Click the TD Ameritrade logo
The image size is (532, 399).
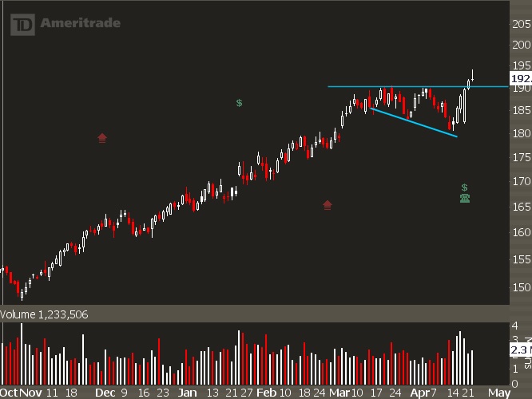tap(66, 24)
